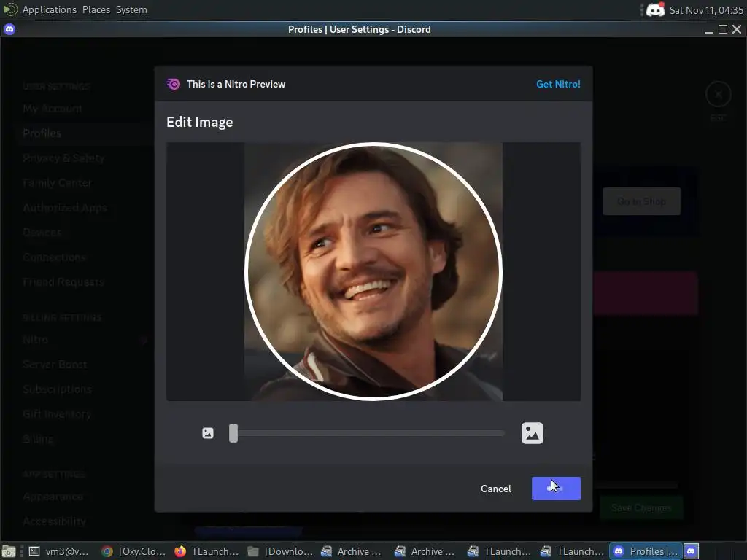
Task: Click the dimmed ESC close circle icon
Action: coord(719,94)
